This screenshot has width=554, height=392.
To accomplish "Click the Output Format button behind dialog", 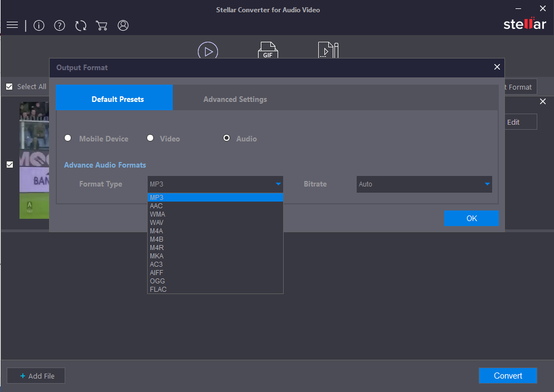I will click(521, 87).
